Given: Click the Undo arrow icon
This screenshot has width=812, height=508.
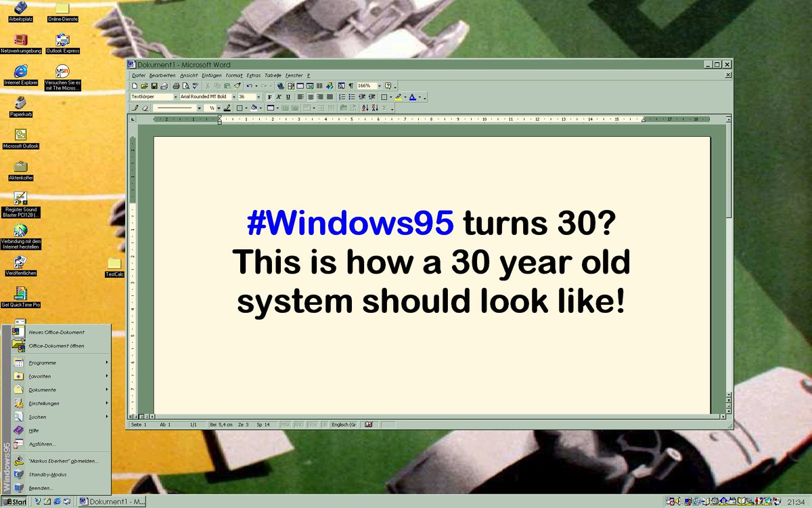Looking at the screenshot, I should 250,86.
